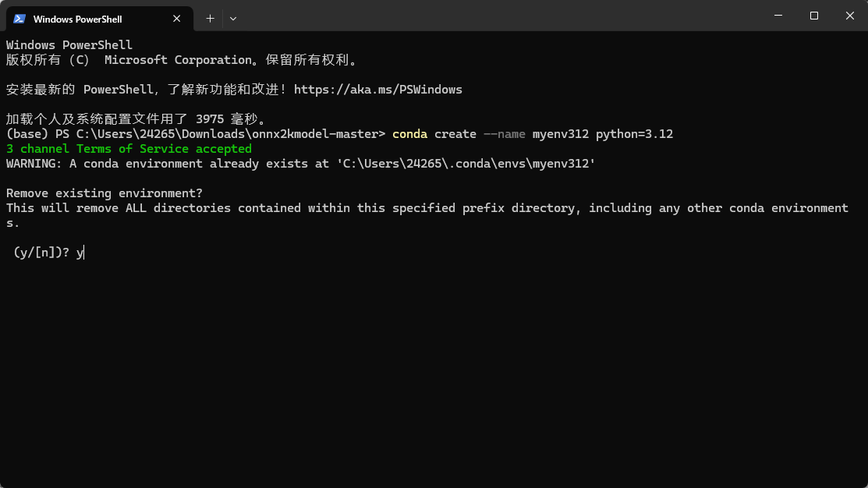Click the myenv312 name in the command
The height and width of the screenshot is (488, 868).
coord(560,134)
